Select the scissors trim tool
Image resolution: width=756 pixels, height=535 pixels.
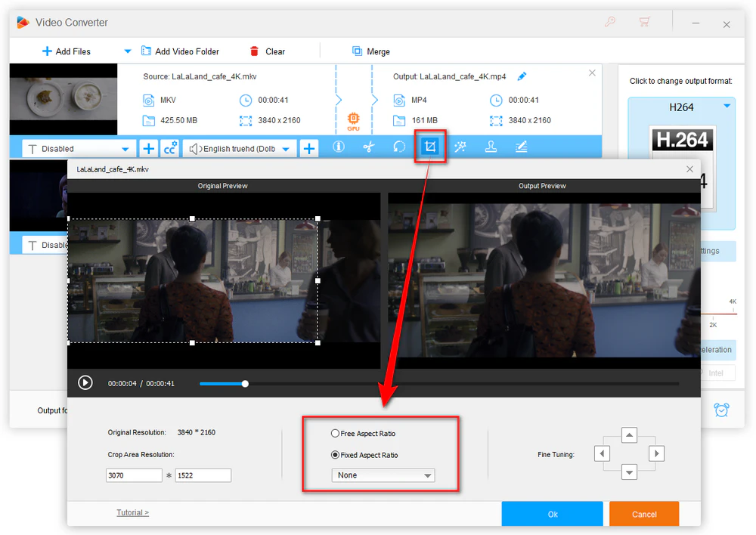[x=369, y=147]
